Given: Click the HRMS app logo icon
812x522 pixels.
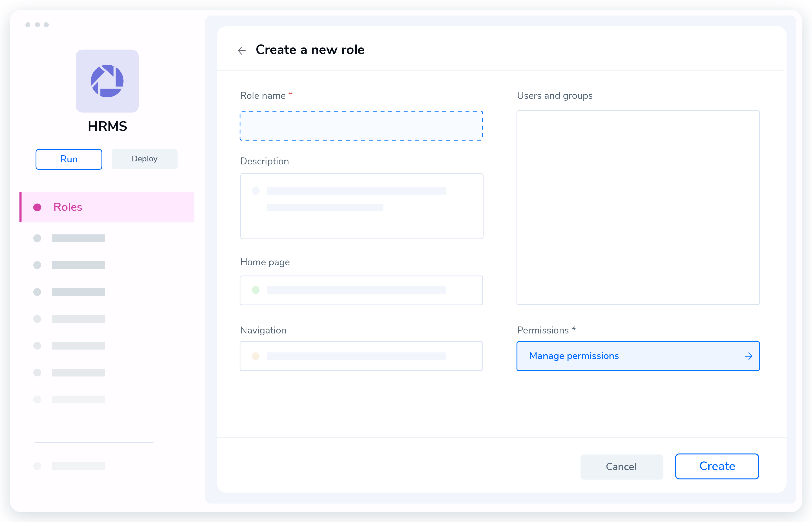Looking at the screenshot, I should coord(107,81).
